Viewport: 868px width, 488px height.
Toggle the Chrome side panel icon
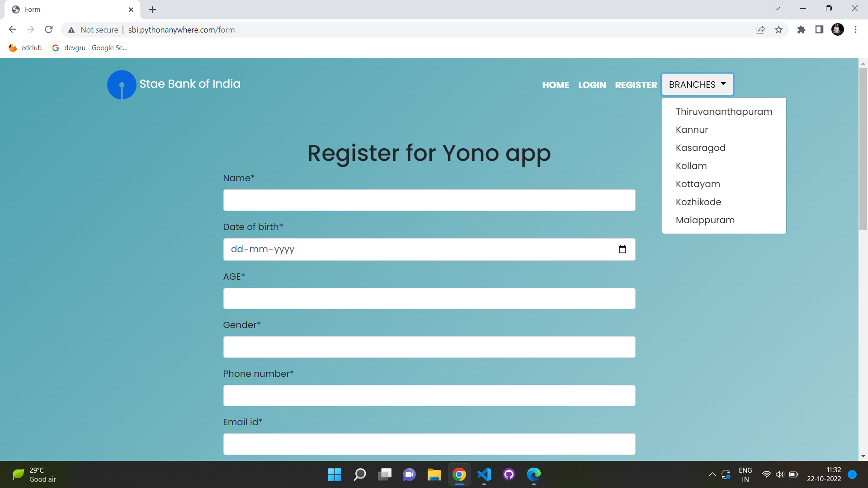tap(819, 30)
